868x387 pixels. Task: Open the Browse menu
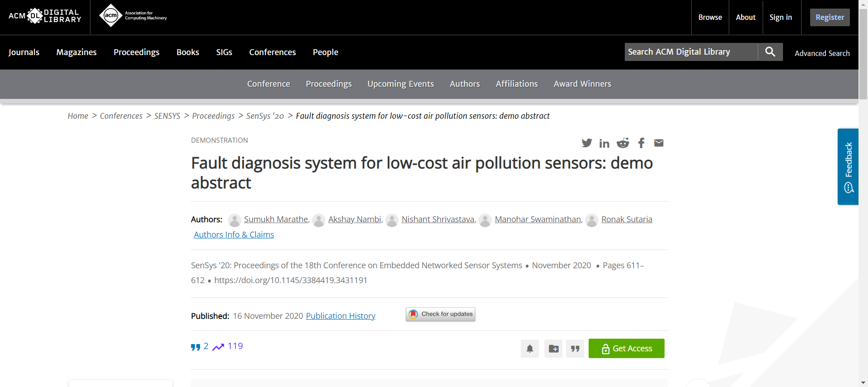click(x=710, y=17)
